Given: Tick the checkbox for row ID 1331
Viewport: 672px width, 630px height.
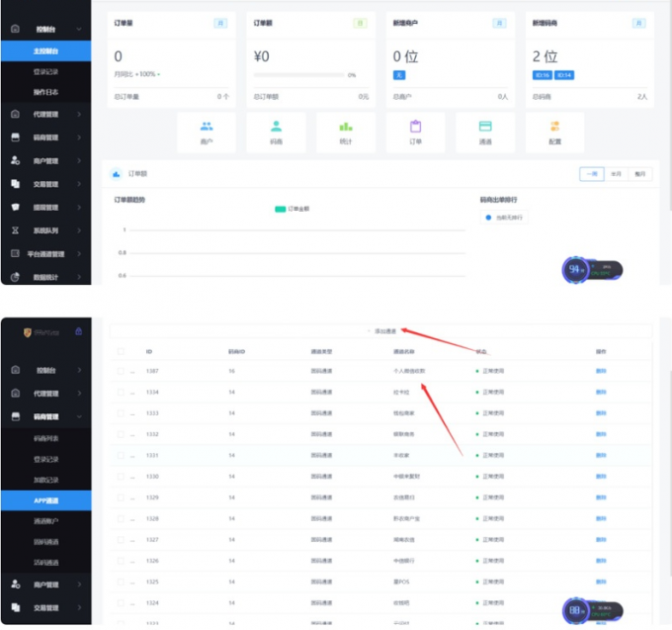Looking at the screenshot, I should (x=121, y=455).
